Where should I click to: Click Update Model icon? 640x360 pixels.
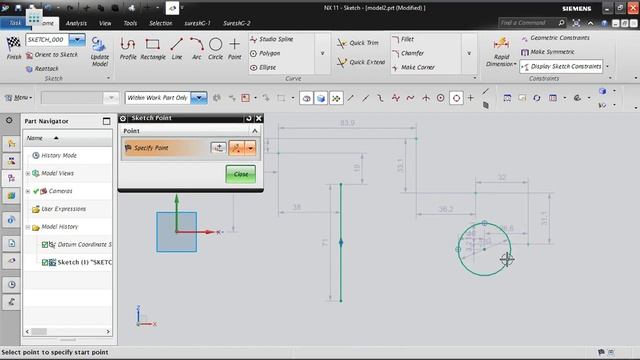(x=99, y=51)
